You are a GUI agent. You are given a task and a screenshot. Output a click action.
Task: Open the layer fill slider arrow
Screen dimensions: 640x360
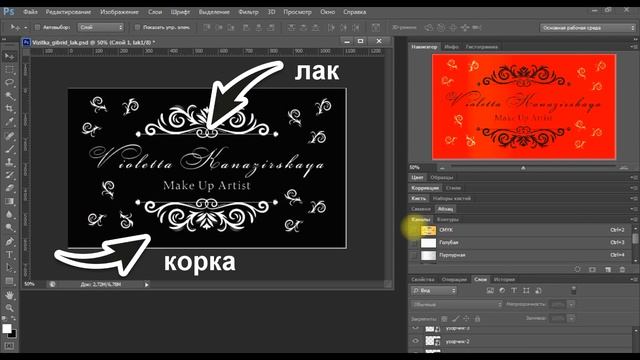(x=571, y=318)
